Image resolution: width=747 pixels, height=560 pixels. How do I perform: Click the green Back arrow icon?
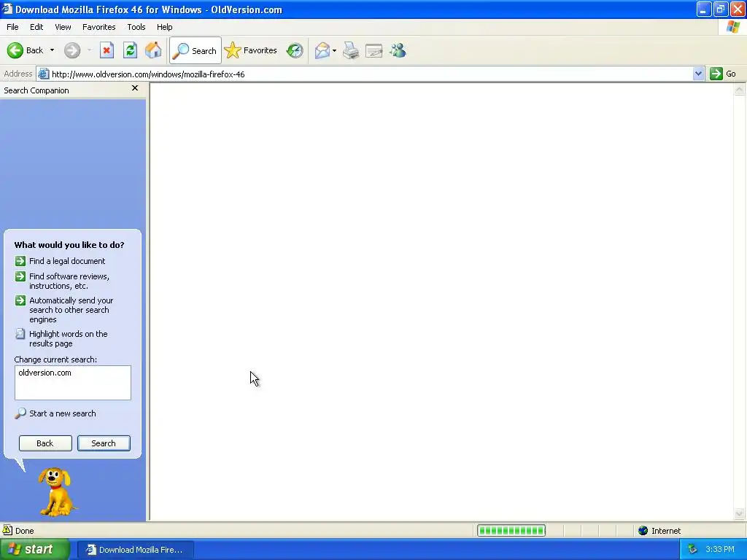click(x=15, y=50)
